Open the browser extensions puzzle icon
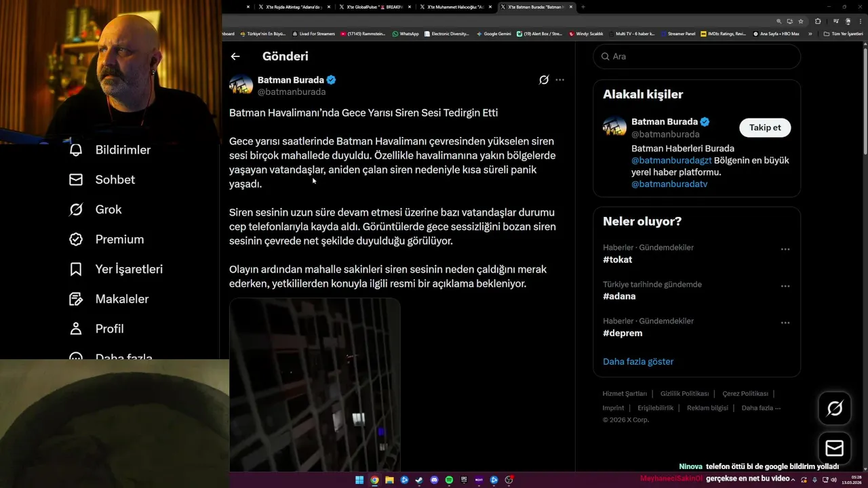The width and height of the screenshot is (868, 488). click(818, 21)
